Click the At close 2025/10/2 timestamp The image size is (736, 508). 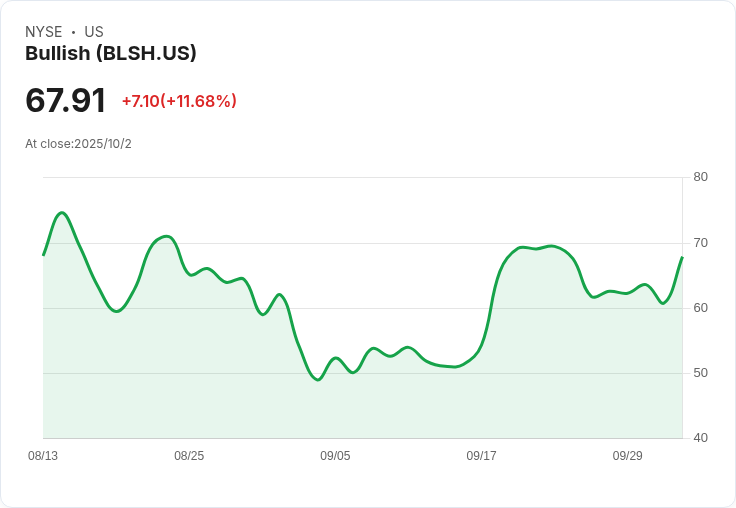79,144
